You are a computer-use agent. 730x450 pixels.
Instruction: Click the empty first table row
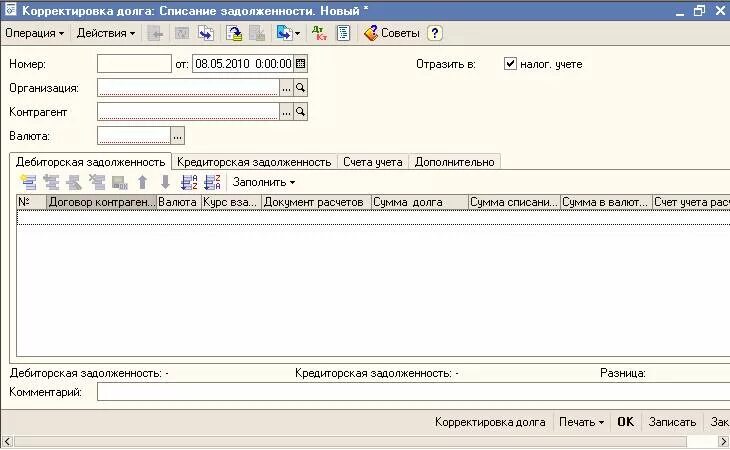pyautogui.click(x=373, y=218)
